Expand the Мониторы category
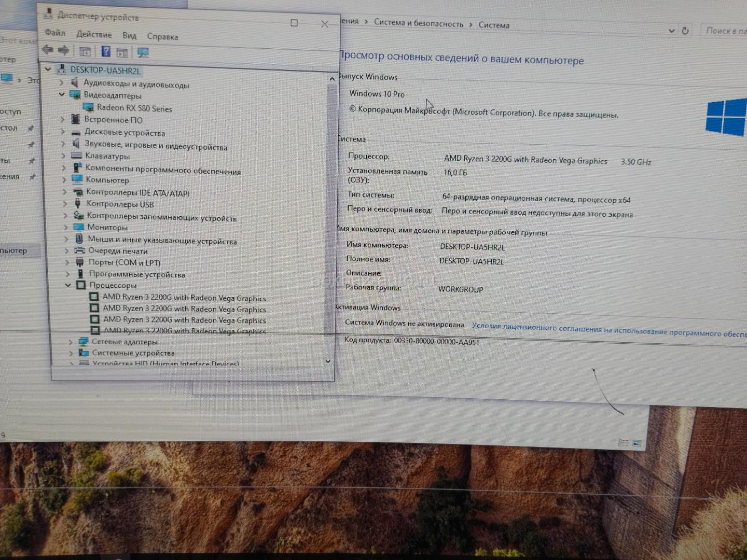The height and width of the screenshot is (560, 747). click(x=65, y=227)
